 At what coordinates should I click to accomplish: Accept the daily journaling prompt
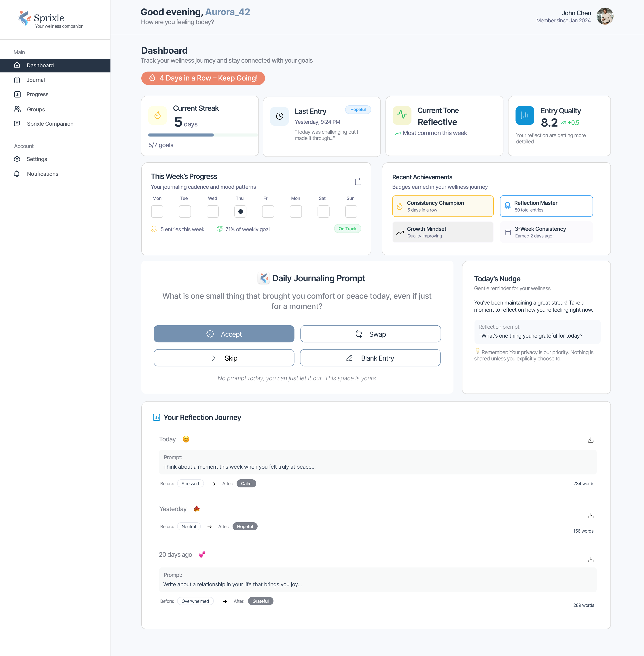click(224, 334)
